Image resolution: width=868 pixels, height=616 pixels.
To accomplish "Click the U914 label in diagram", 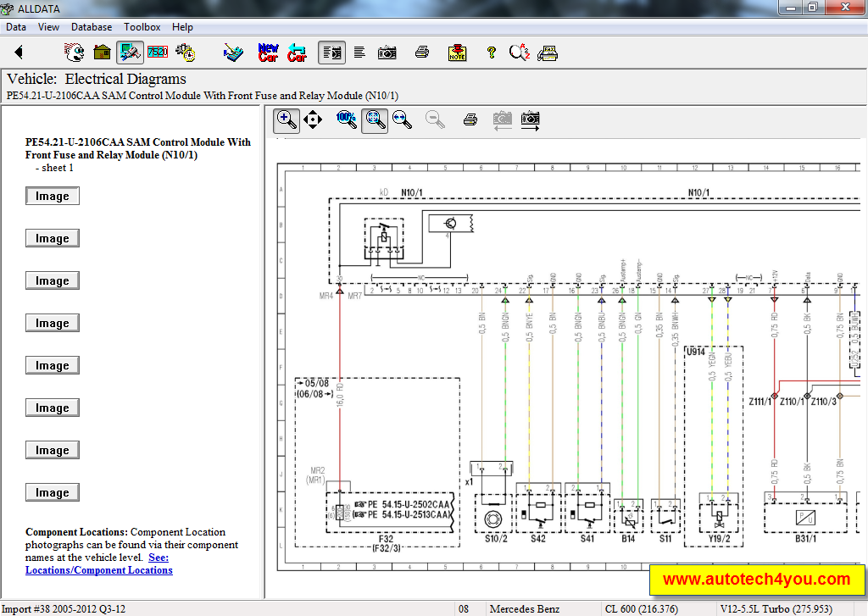I will pyautogui.click(x=696, y=352).
